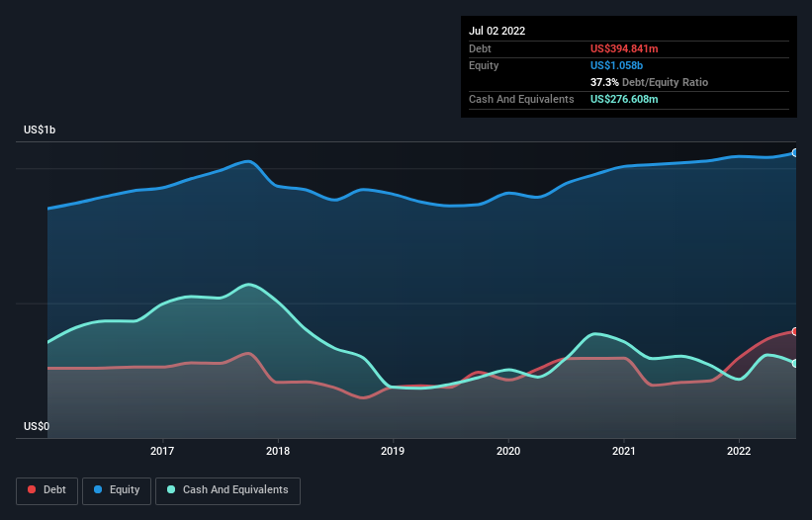The image size is (812, 520).
Task: Toggle the Equity series legend button
Action: pos(117,490)
